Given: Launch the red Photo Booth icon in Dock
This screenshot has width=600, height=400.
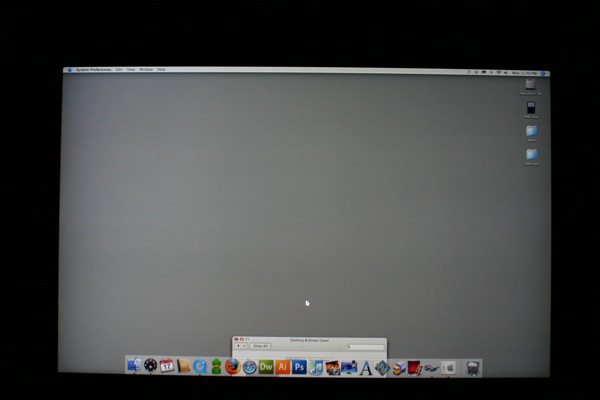Looking at the screenshot, I should 415,369.
